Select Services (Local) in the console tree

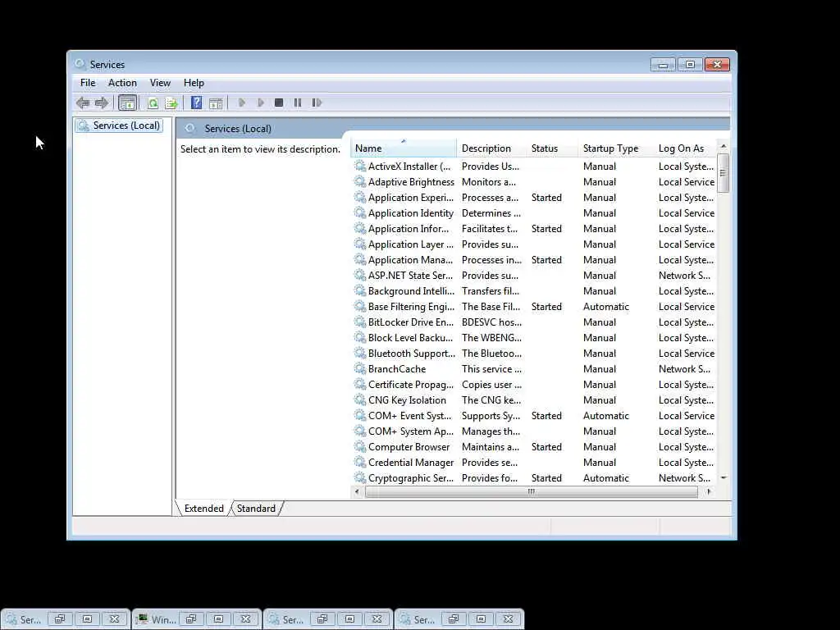tap(119, 126)
